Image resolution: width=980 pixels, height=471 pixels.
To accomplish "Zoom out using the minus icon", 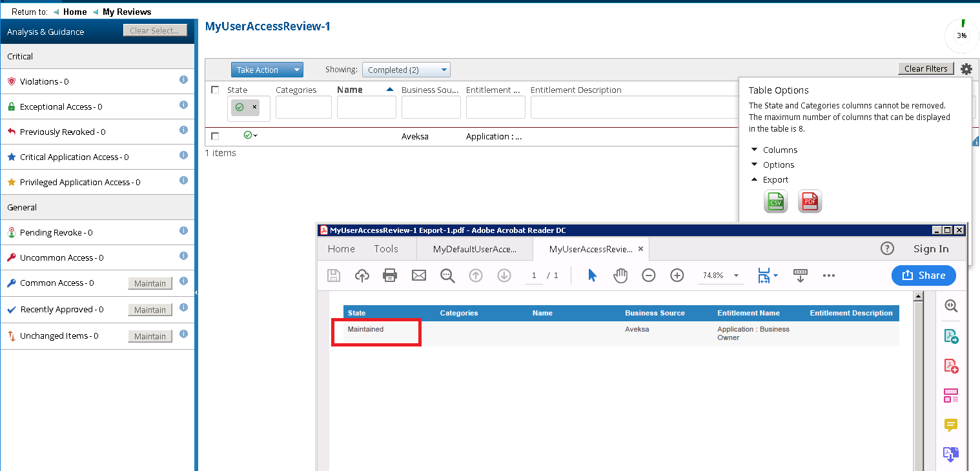I will [x=649, y=275].
